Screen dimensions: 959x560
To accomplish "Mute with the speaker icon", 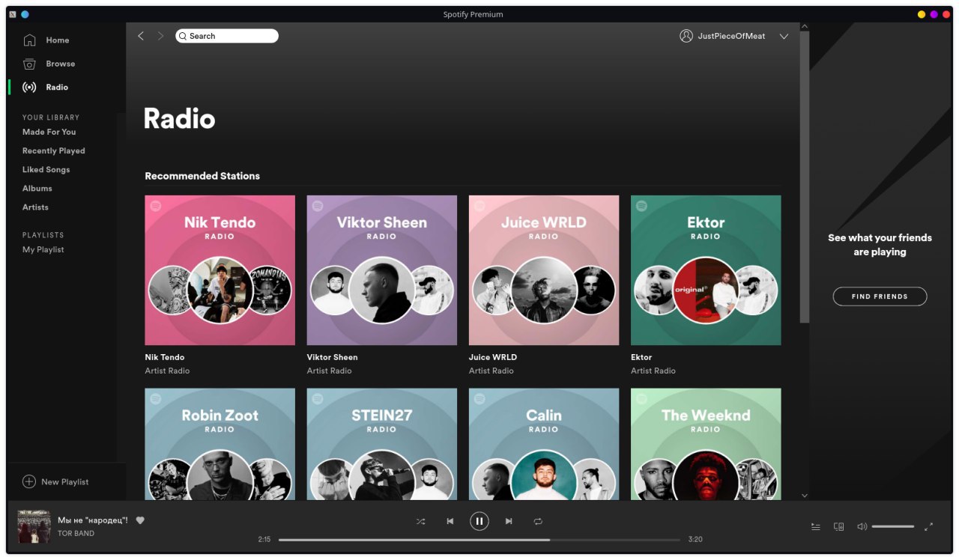I will (x=862, y=527).
